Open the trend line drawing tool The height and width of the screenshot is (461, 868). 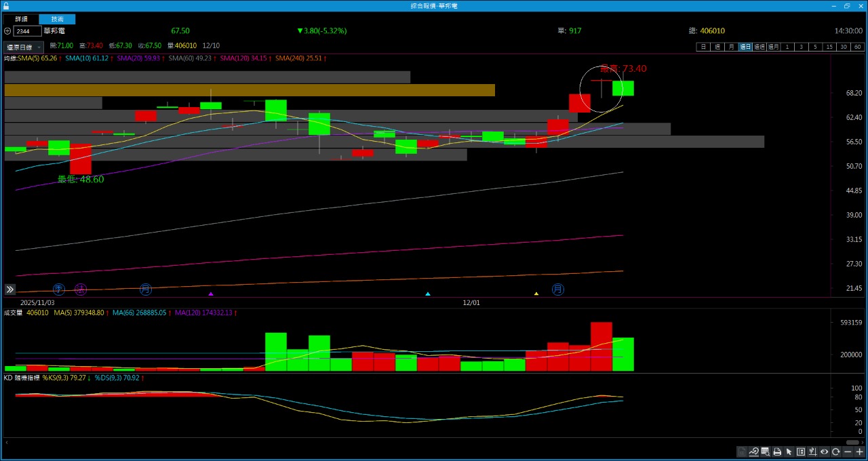pyautogui.click(x=753, y=452)
